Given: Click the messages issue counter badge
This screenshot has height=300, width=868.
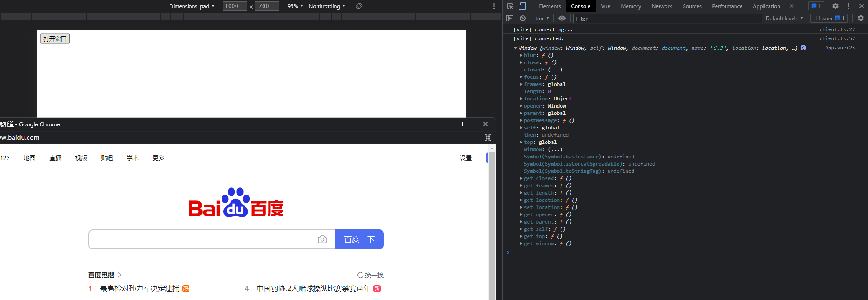Looking at the screenshot, I should (x=816, y=6).
